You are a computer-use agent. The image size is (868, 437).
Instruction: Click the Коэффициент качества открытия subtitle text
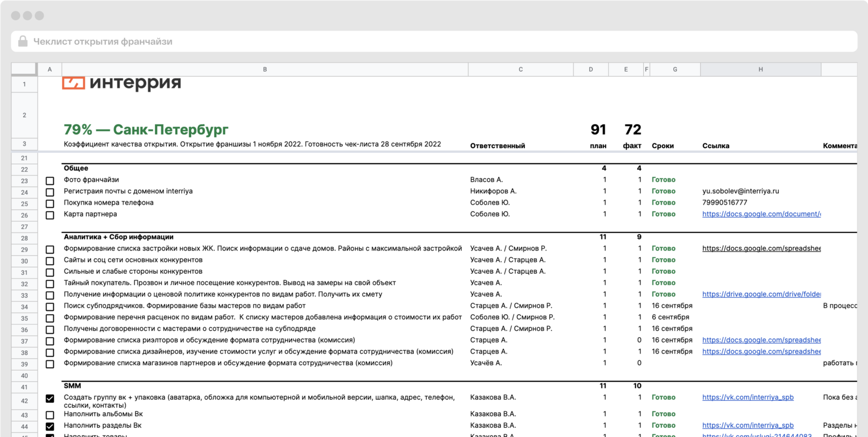252,144
